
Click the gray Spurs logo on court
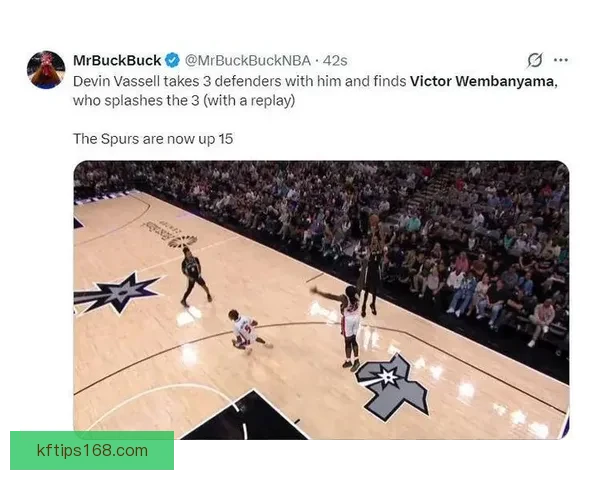click(x=392, y=387)
